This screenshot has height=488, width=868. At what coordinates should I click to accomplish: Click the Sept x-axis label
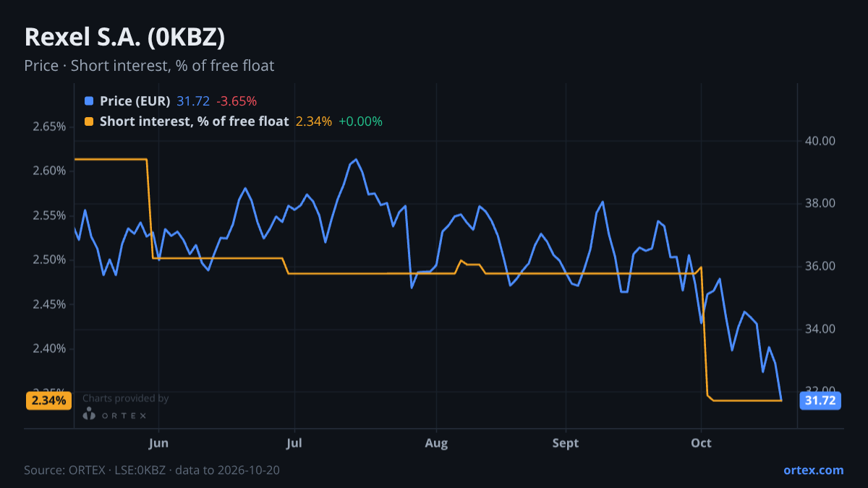(x=566, y=443)
